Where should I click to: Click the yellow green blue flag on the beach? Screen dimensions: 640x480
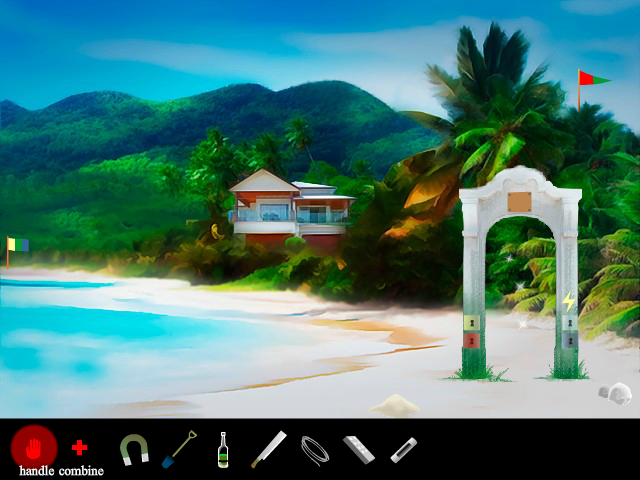18,252
